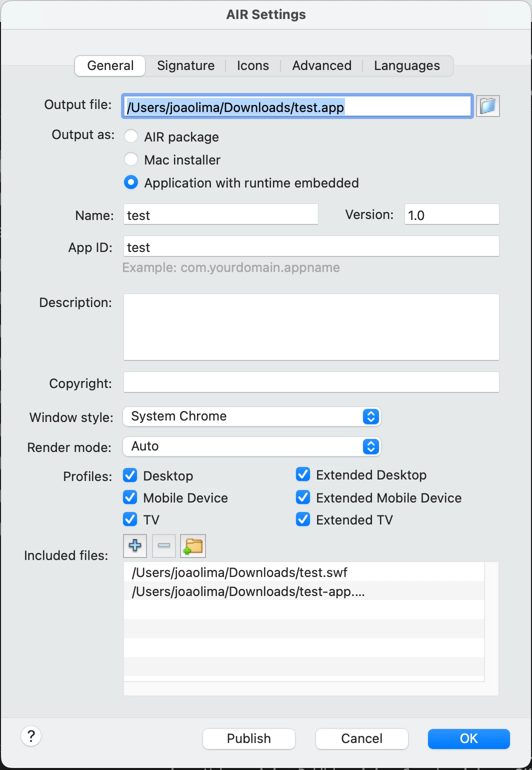Click the browse folder icon for output file
Viewport: 532px width, 770px height.
tap(487, 106)
